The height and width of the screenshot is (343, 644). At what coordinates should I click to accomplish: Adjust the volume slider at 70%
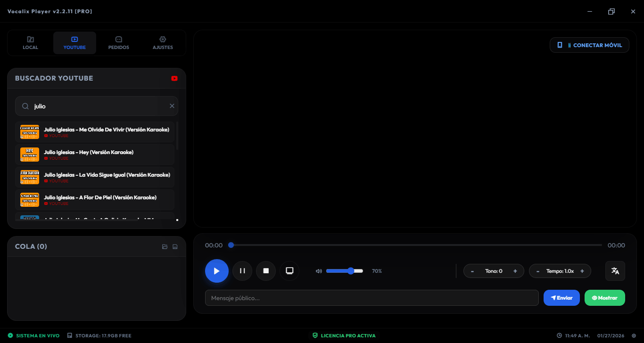pyautogui.click(x=351, y=271)
